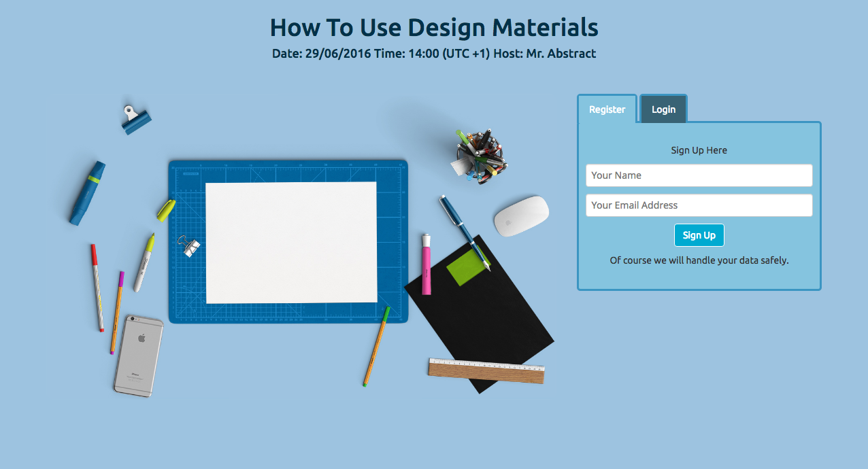868x469 pixels.
Task: Focus the Your Name input field
Action: coord(699,175)
